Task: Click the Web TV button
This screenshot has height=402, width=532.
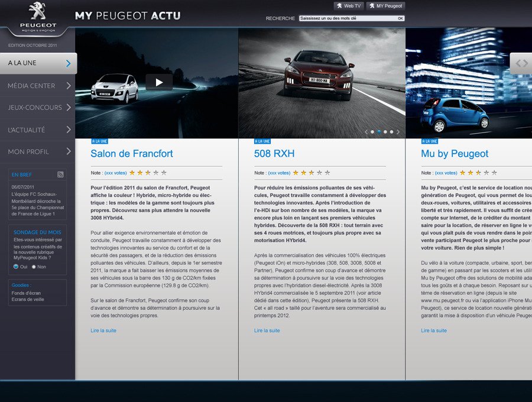Action: (348, 6)
